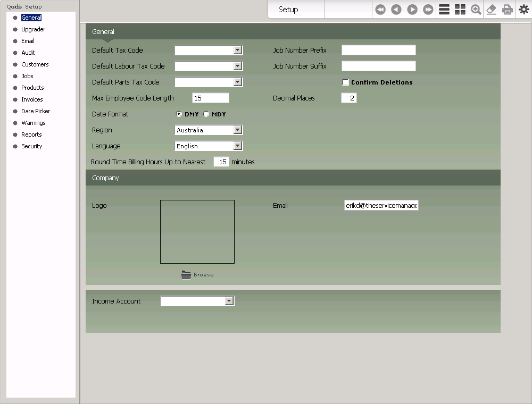The height and width of the screenshot is (404, 532).
Task: Click the Job Number Prefix field
Action: [x=378, y=50]
